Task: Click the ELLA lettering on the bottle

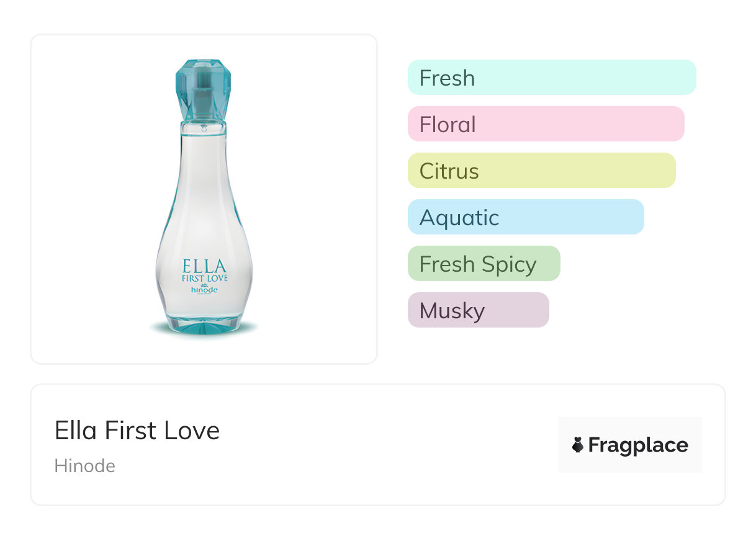Action: [204, 266]
